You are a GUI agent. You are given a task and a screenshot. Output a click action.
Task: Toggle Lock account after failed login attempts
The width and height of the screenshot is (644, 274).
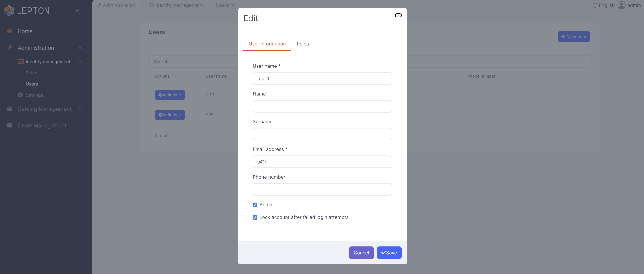[255, 217]
